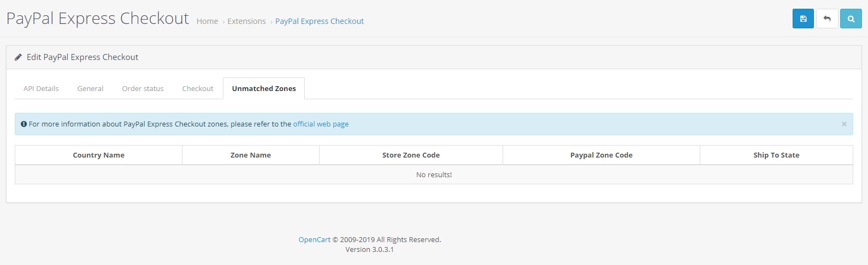
Task: Click the Cancel back-arrow icon button
Action: click(827, 19)
